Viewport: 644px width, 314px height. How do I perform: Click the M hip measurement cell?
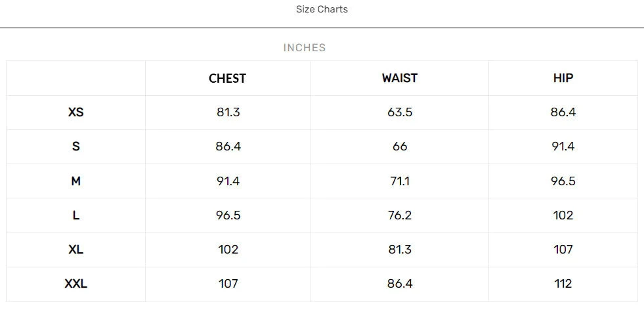(563, 181)
